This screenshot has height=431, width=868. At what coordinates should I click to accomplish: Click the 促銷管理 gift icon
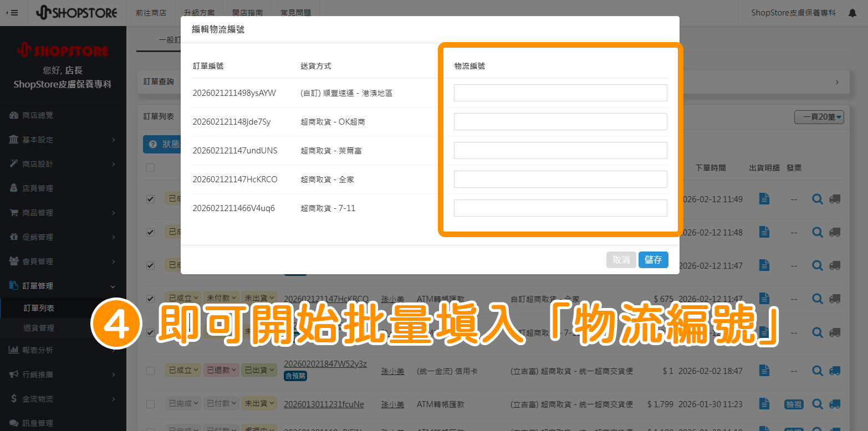14,237
